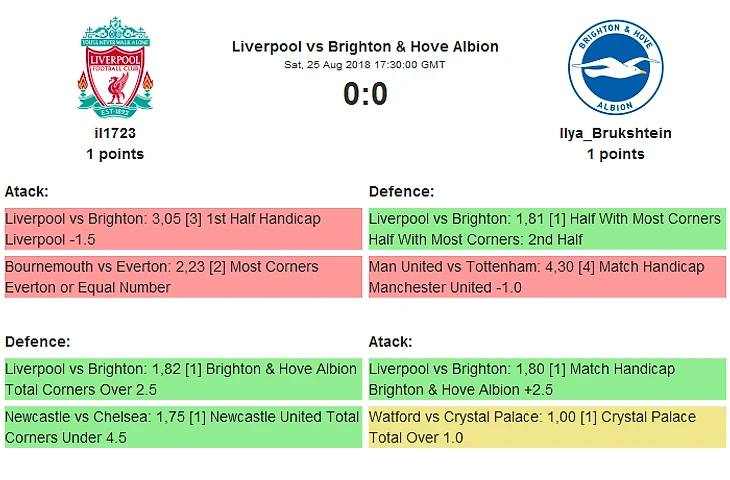Select the Brighton & Hove Albion +2.5 handicap bet
This screenshot has width=730, height=480.
click(547, 379)
